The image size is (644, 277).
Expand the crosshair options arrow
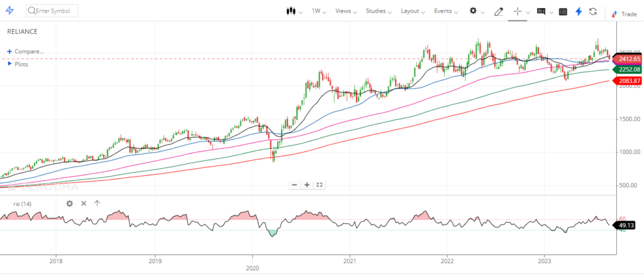click(528, 13)
